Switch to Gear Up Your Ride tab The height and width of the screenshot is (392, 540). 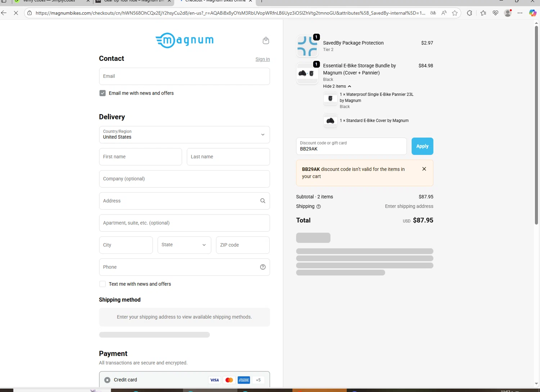(x=134, y=1)
